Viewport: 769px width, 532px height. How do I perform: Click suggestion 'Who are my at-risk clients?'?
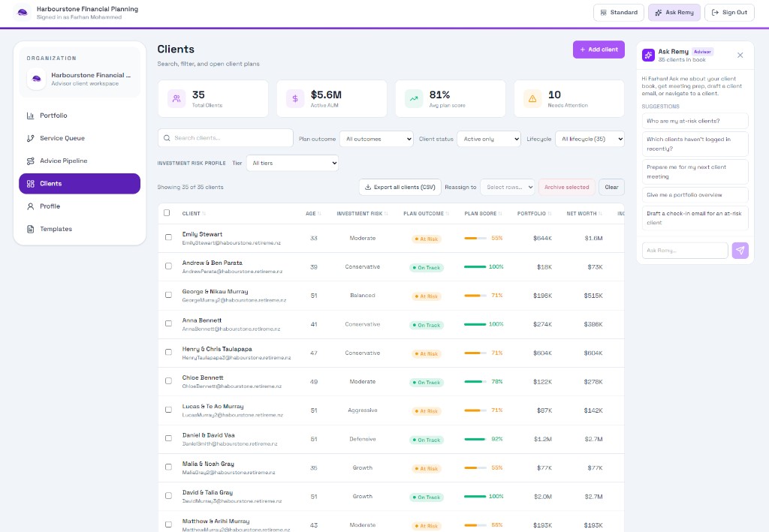coord(695,121)
